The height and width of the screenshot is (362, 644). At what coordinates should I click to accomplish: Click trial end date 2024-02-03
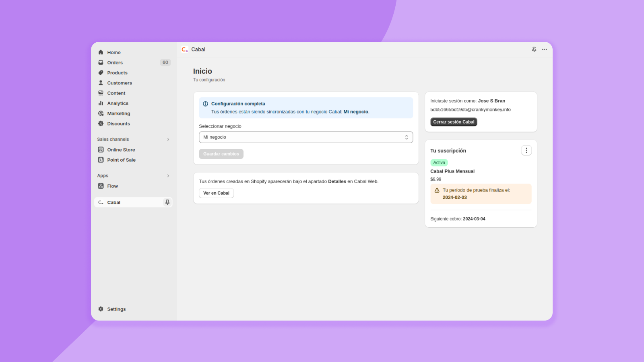pos(455,197)
